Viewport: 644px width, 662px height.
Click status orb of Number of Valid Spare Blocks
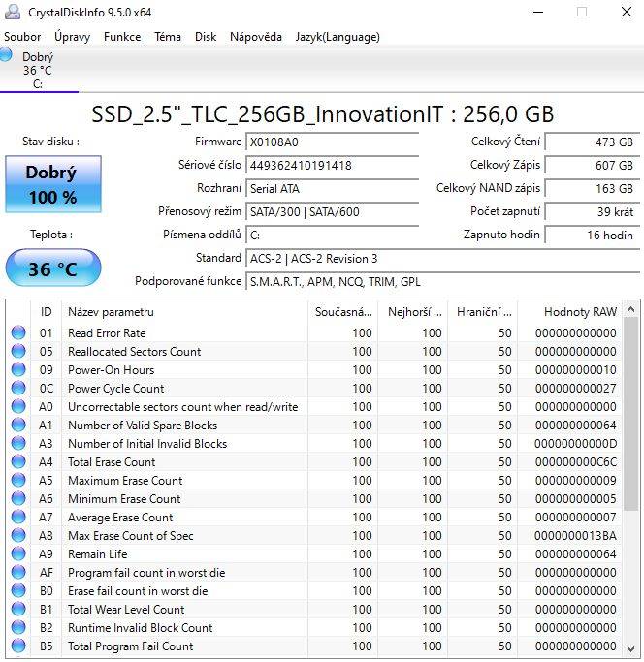(x=18, y=425)
